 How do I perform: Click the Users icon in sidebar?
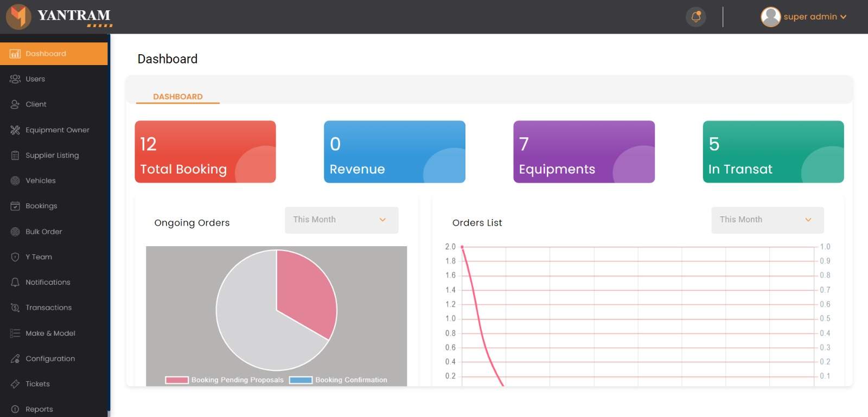tap(15, 79)
